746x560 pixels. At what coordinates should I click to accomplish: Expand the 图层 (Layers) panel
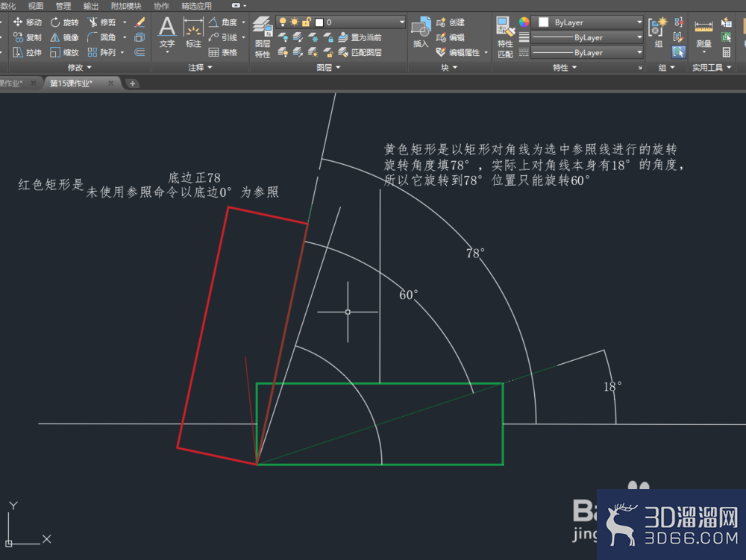click(329, 68)
